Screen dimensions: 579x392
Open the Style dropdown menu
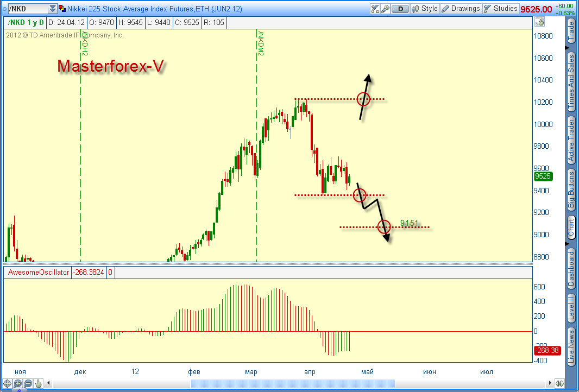click(x=425, y=9)
